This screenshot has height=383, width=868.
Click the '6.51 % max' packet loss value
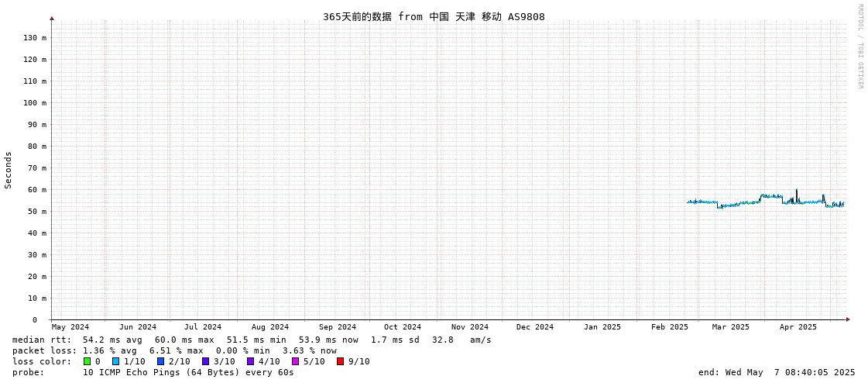177,351
